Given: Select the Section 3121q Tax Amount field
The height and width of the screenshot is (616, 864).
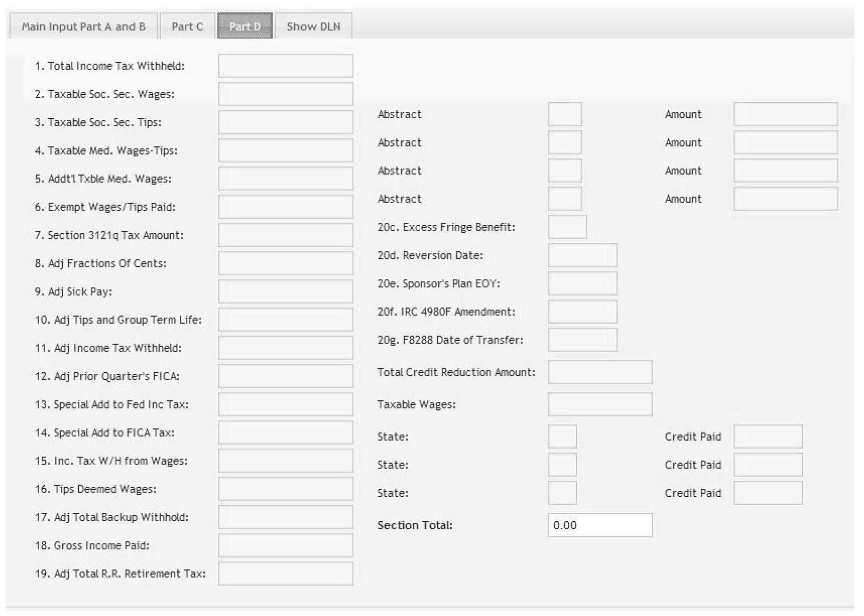Looking at the screenshot, I should (x=285, y=235).
